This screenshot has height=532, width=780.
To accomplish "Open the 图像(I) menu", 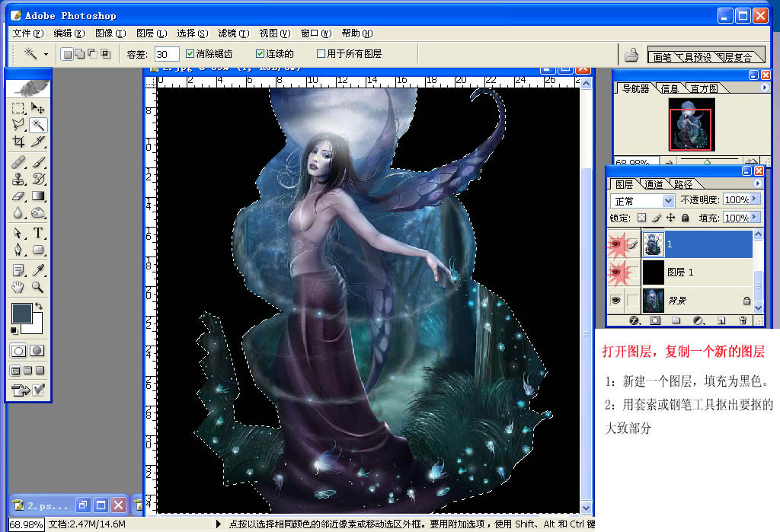I will tap(110, 33).
